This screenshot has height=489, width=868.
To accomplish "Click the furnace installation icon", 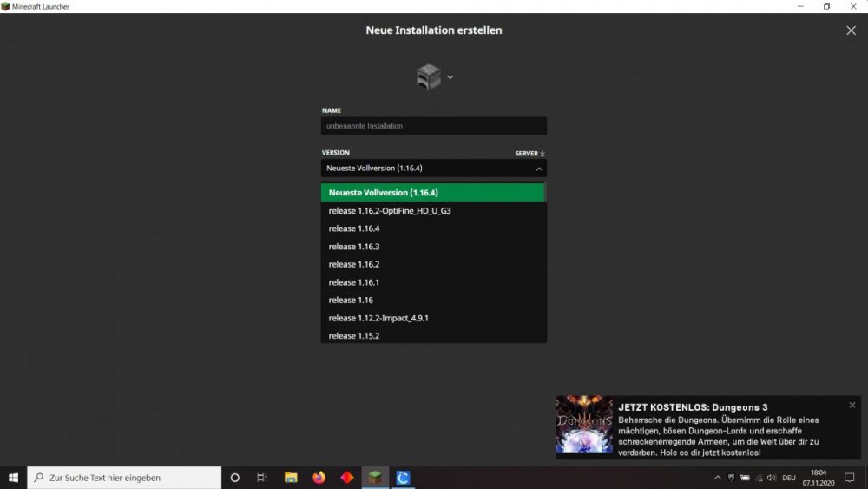I will [429, 76].
